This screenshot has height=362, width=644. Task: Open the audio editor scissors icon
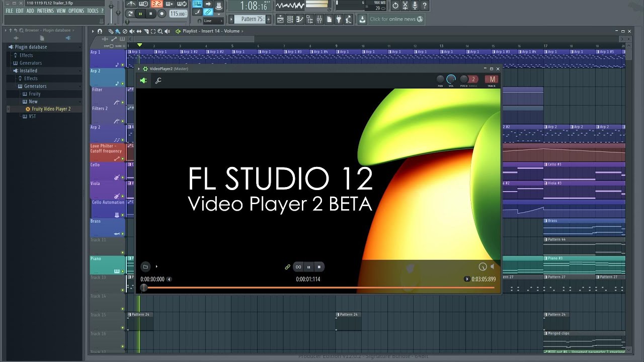click(x=405, y=6)
